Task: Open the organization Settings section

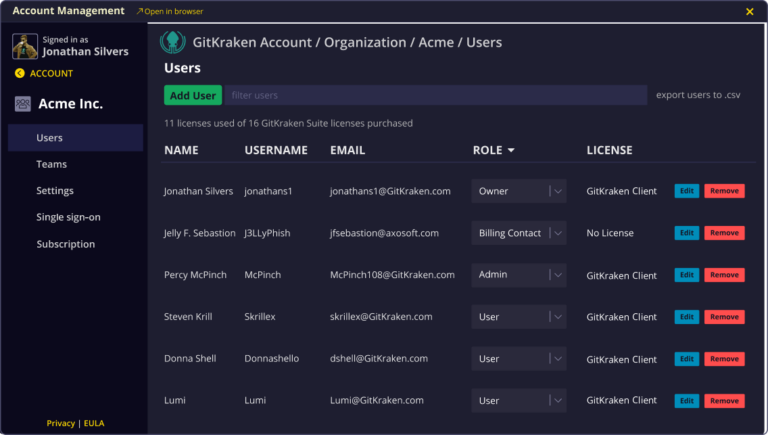Action: click(55, 191)
